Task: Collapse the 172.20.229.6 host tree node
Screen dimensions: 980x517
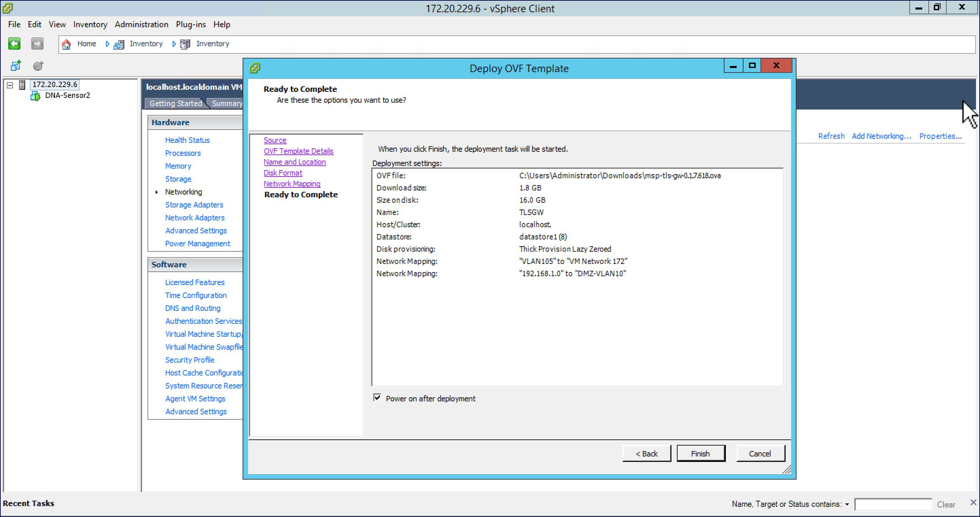Action: click(x=10, y=85)
